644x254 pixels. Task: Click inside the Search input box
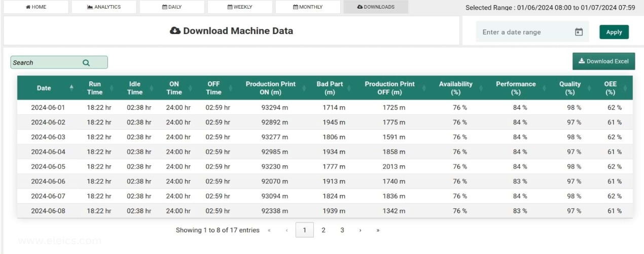pos(46,62)
